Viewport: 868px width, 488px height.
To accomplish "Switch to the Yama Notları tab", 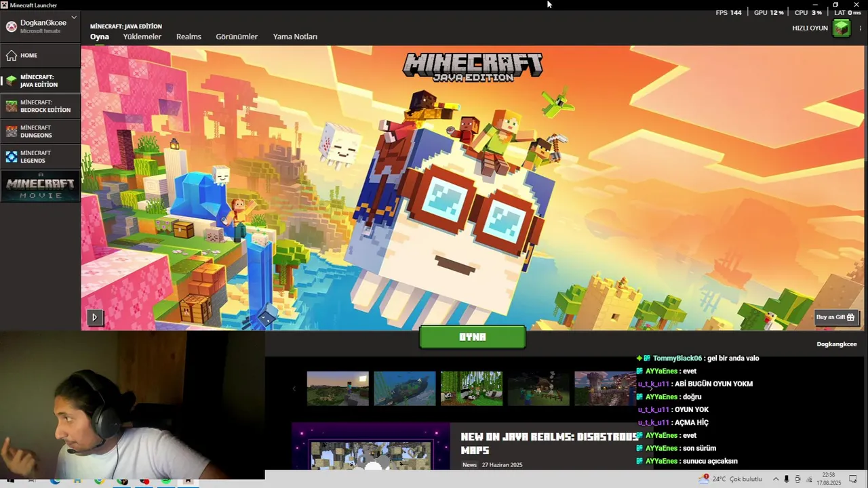I will click(295, 37).
